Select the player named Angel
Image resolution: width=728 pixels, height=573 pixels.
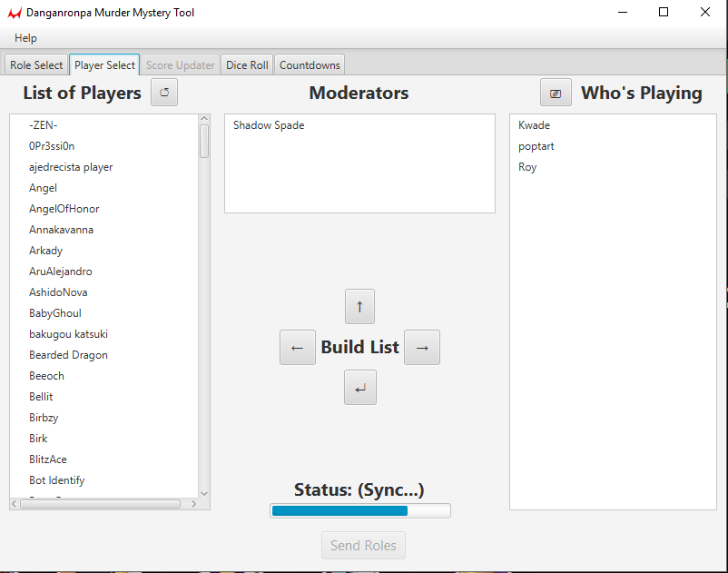[104, 188]
